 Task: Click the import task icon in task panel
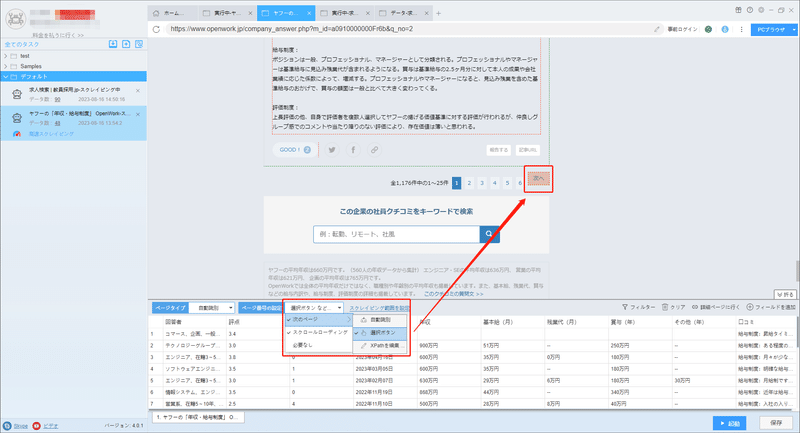113,44
